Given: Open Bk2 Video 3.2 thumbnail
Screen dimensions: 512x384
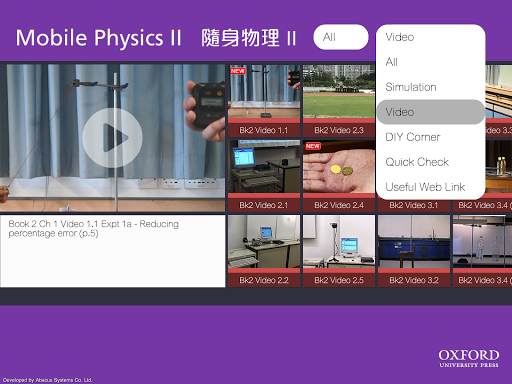Looking at the screenshot, I should [414, 251].
